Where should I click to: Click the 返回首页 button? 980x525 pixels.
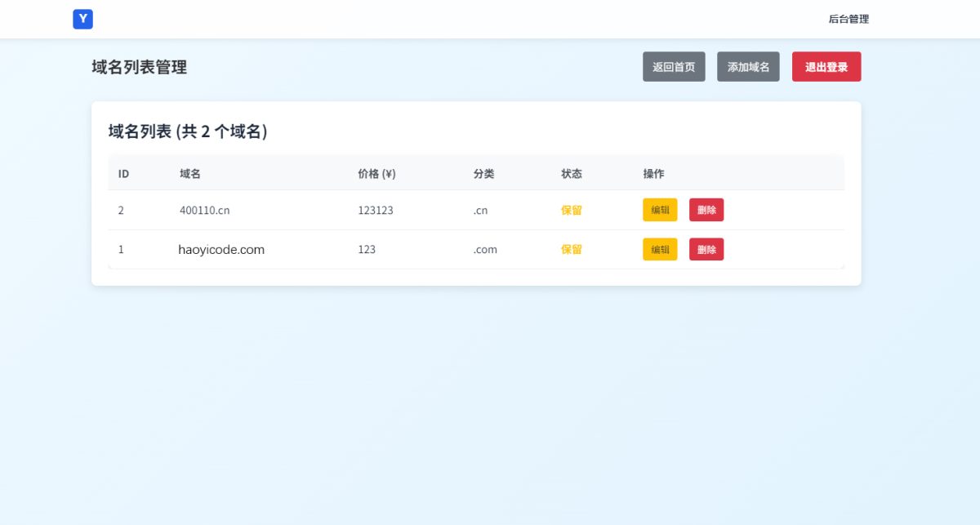coord(674,67)
